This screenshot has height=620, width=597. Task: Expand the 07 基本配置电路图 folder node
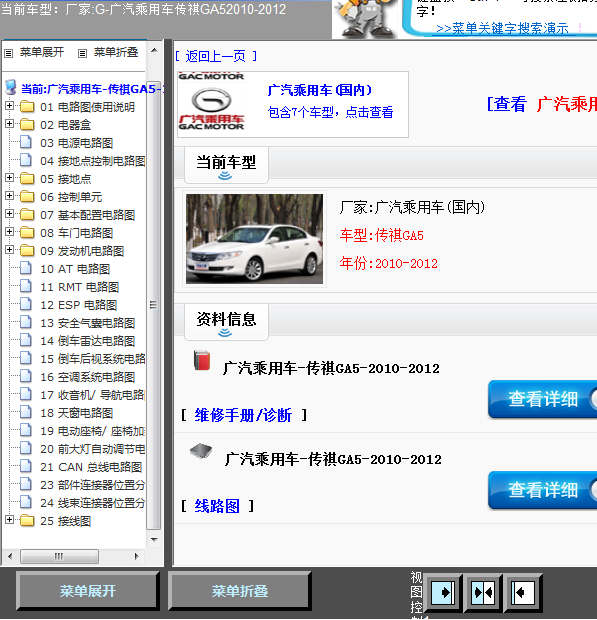pyautogui.click(x=9, y=214)
